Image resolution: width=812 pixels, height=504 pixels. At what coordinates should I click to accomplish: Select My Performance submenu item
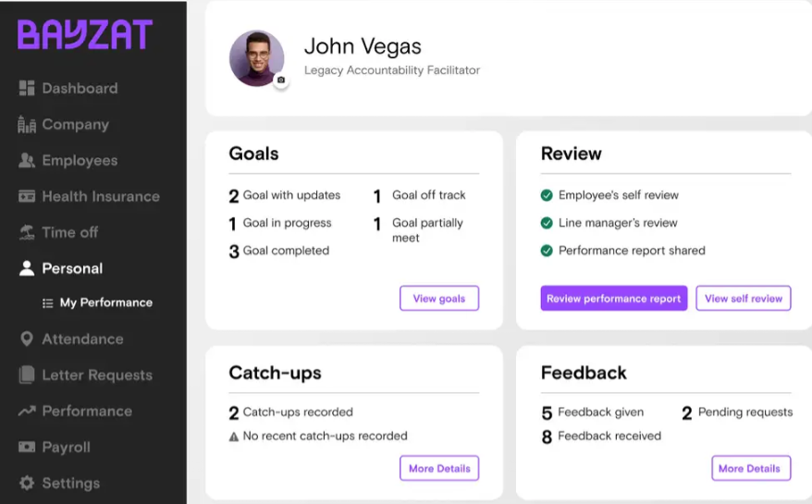(97, 302)
